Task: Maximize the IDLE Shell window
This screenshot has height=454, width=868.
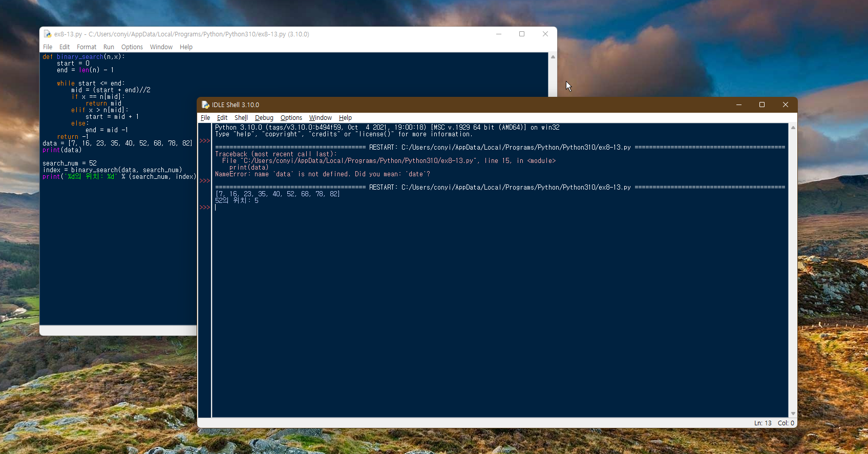Action: point(762,105)
